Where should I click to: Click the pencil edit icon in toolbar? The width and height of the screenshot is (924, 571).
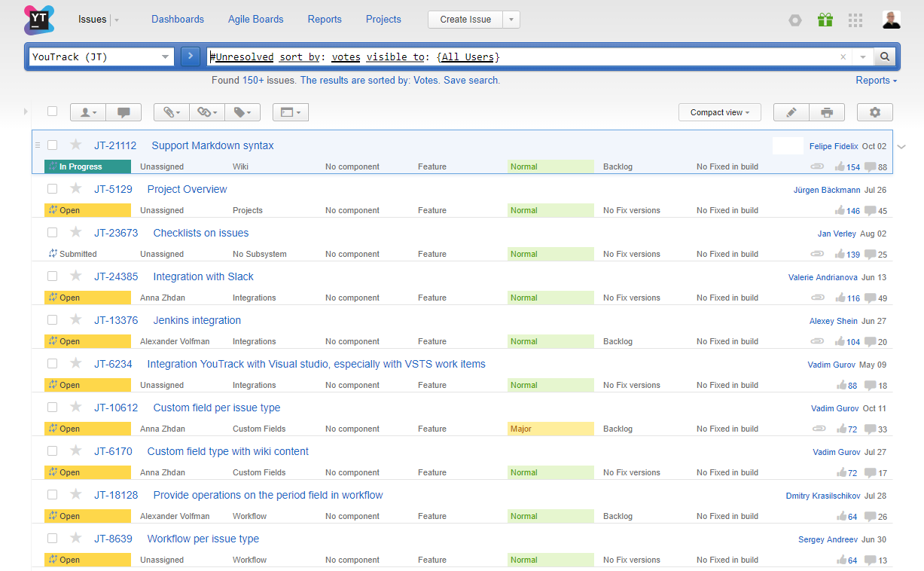click(x=791, y=112)
